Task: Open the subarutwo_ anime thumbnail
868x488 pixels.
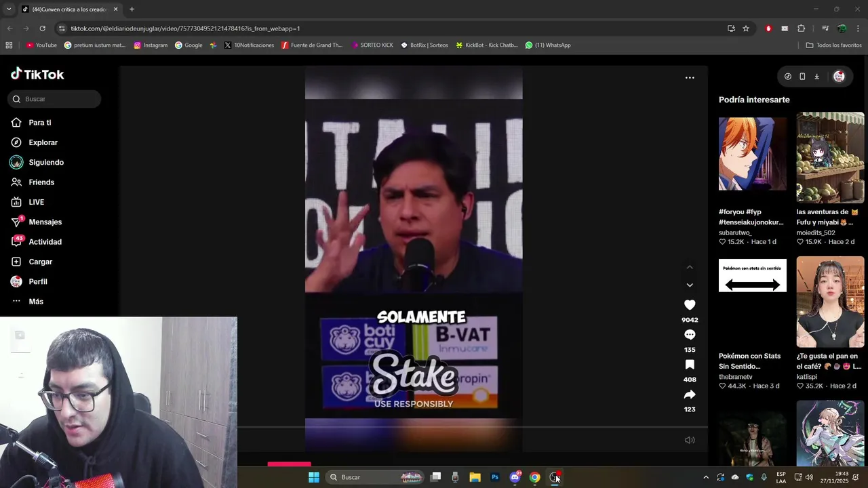Action: pos(753,154)
